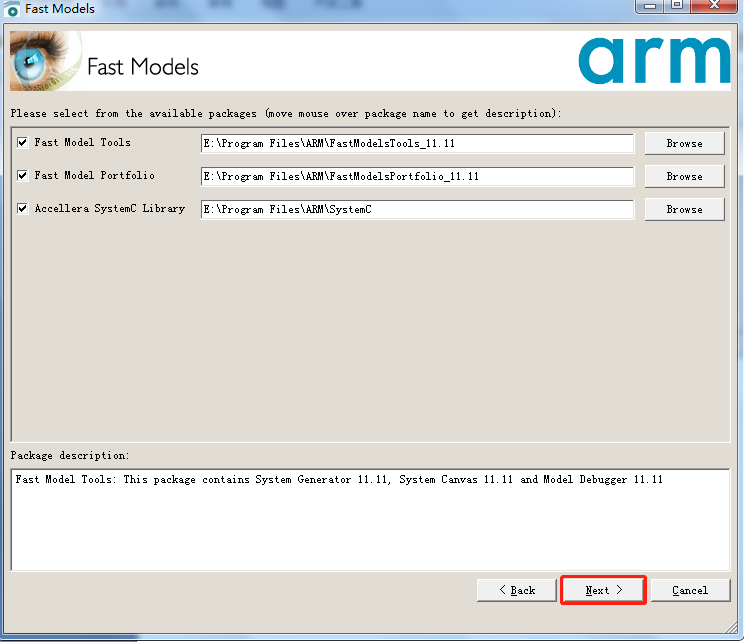
Task: Go to the next installer step
Action: (603, 590)
